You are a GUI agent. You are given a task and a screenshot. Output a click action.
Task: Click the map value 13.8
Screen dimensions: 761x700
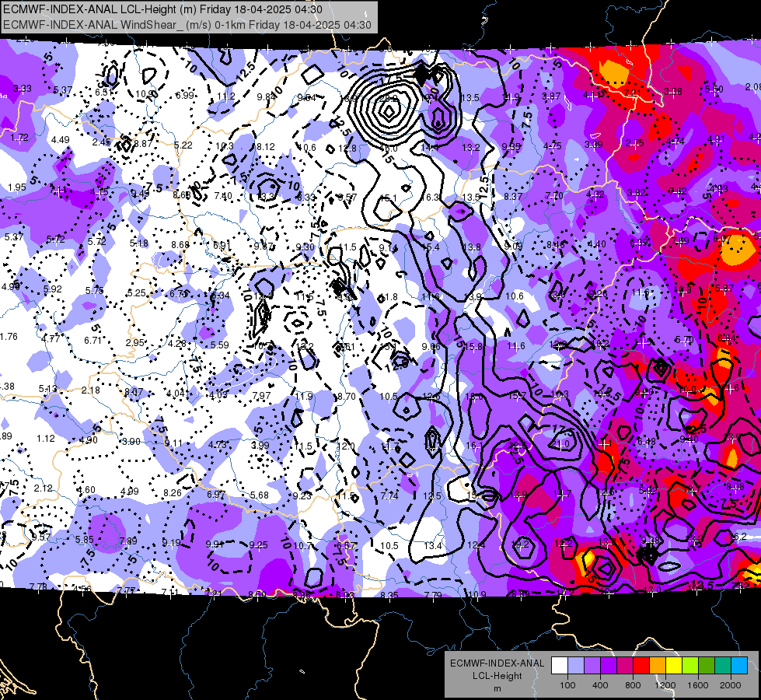(x=472, y=247)
